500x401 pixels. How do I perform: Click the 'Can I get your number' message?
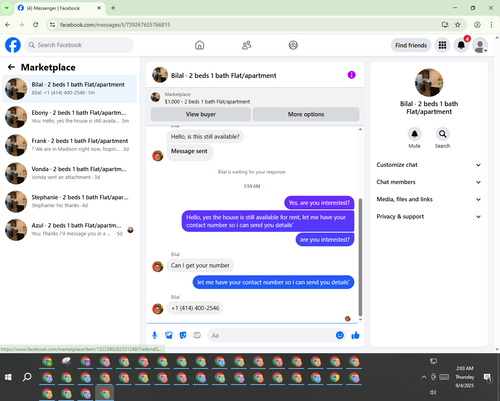200,266
